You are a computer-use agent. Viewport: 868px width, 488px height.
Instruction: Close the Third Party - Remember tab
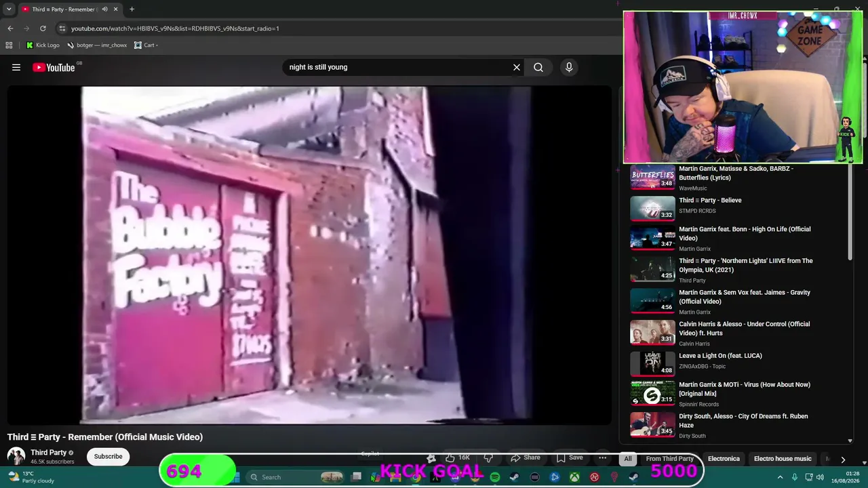coord(115,9)
